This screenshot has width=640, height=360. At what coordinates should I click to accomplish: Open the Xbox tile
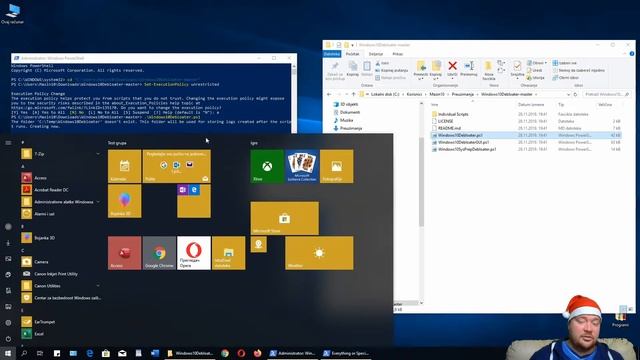(267, 166)
